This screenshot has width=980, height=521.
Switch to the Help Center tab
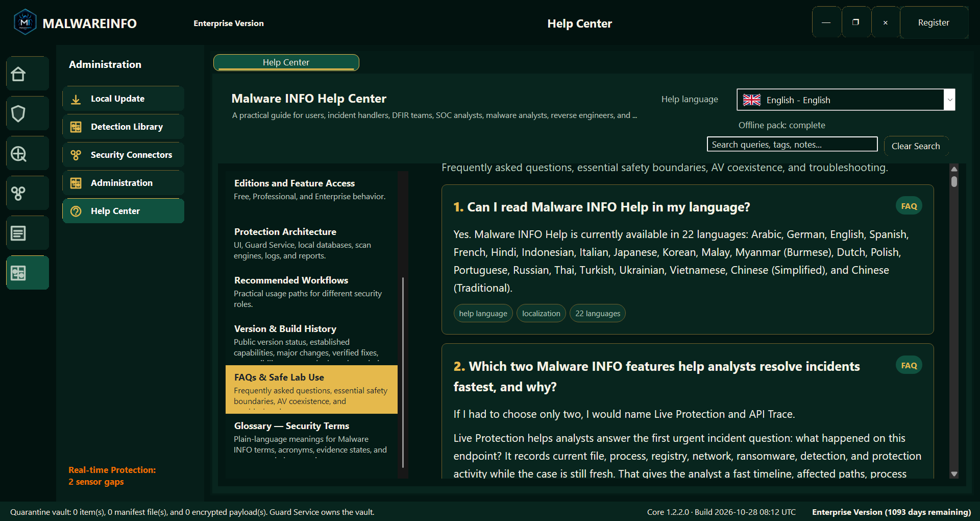[286, 62]
